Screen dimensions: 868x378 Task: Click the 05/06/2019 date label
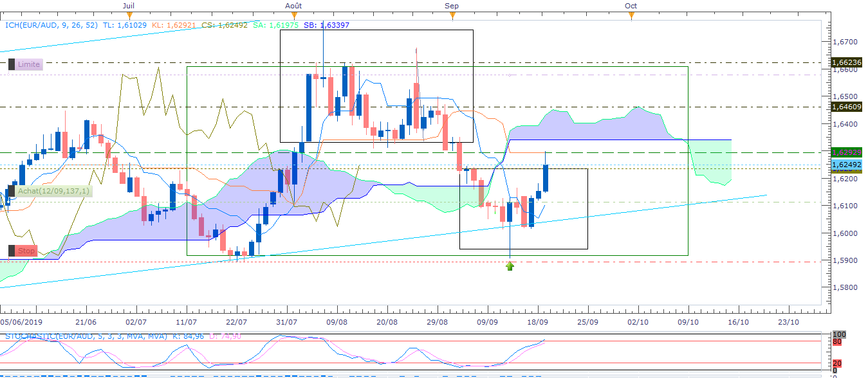pos(23,321)
